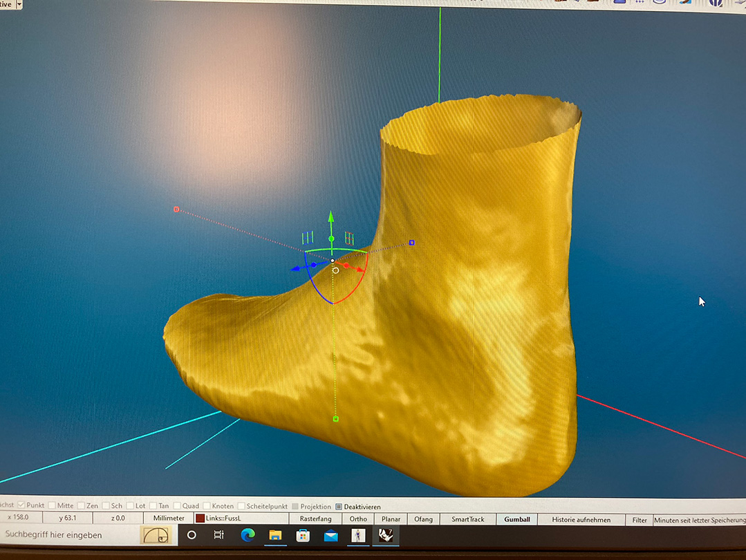Toggle Gumball in status bar

coord(517,520)
